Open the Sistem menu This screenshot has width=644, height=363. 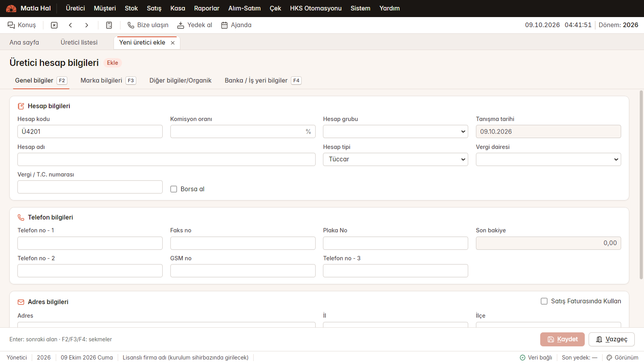pos(360,9)
